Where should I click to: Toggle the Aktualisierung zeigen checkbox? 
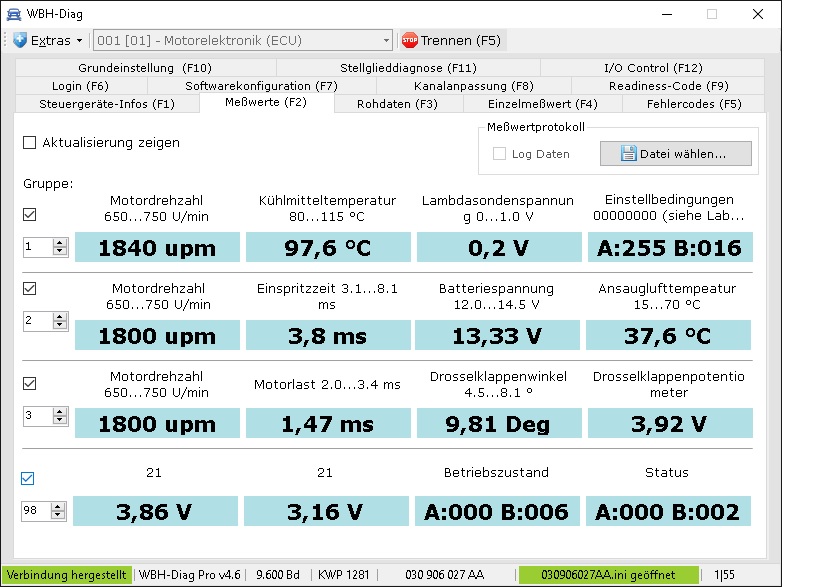click(30, 143)
